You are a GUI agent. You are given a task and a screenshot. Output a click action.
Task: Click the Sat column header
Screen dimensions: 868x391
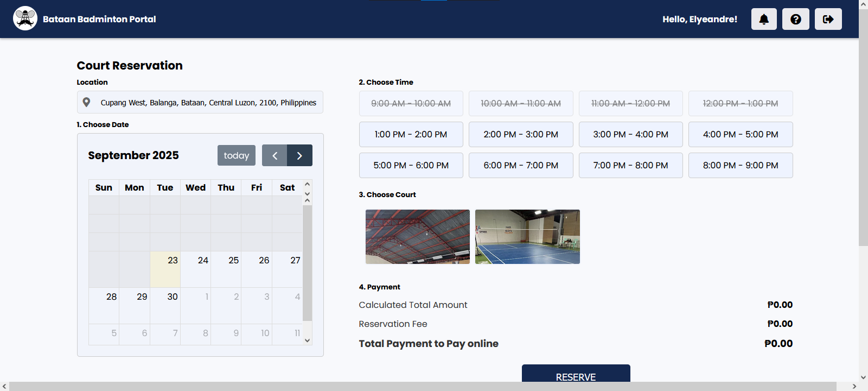[x=287, y=187]
